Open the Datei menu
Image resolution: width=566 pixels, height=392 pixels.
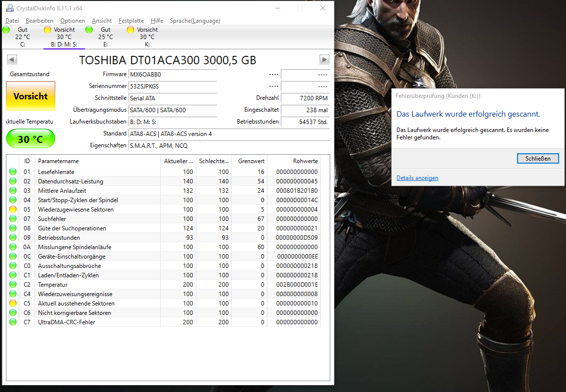[x=12, y=21]
